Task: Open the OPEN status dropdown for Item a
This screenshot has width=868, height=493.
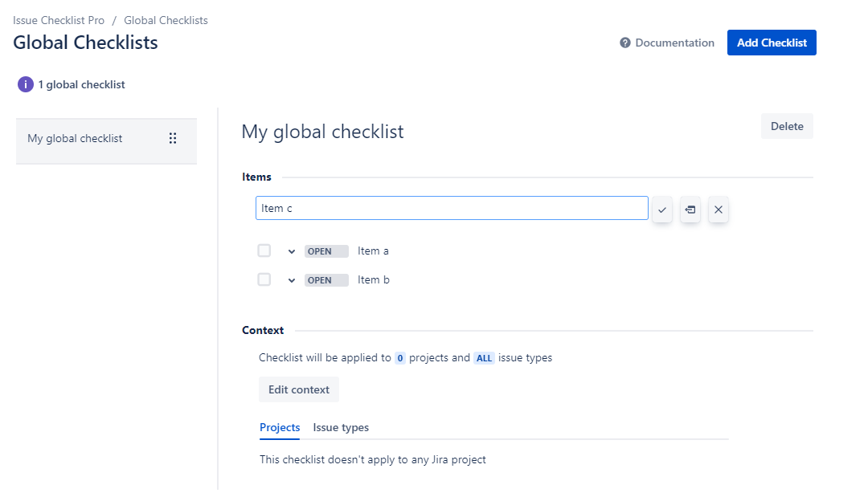Action: click(326, 251)
